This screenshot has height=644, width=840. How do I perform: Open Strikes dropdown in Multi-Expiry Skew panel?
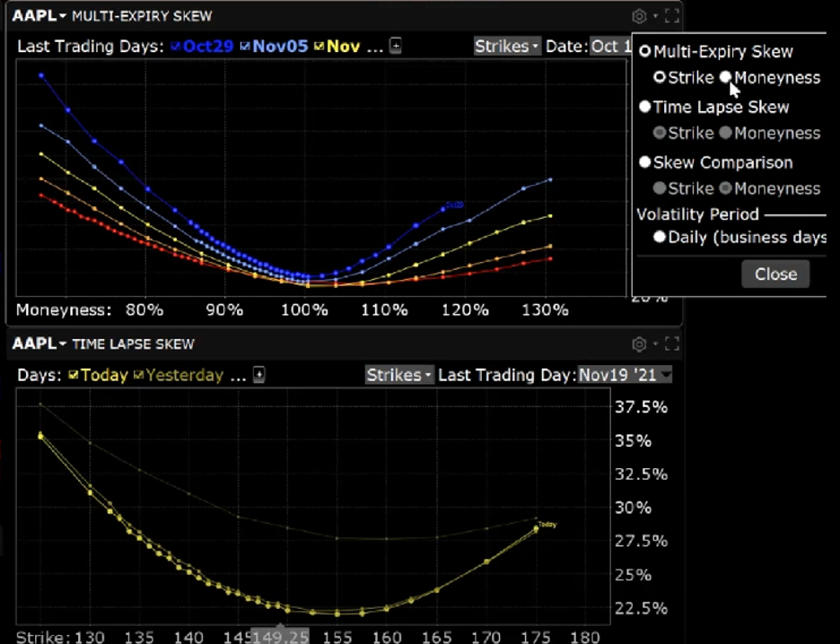point(507,47)
